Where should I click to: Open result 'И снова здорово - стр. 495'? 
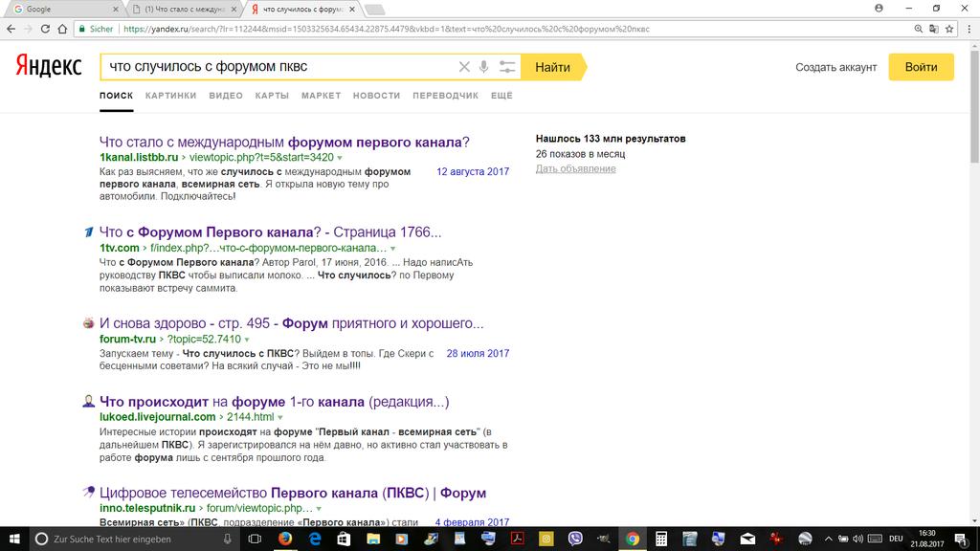[291, 323]
